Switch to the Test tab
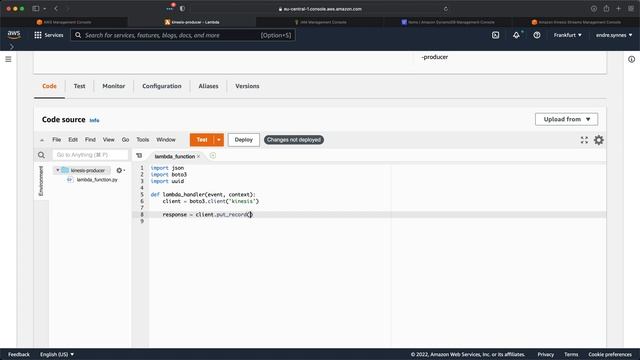 (80, 86)
